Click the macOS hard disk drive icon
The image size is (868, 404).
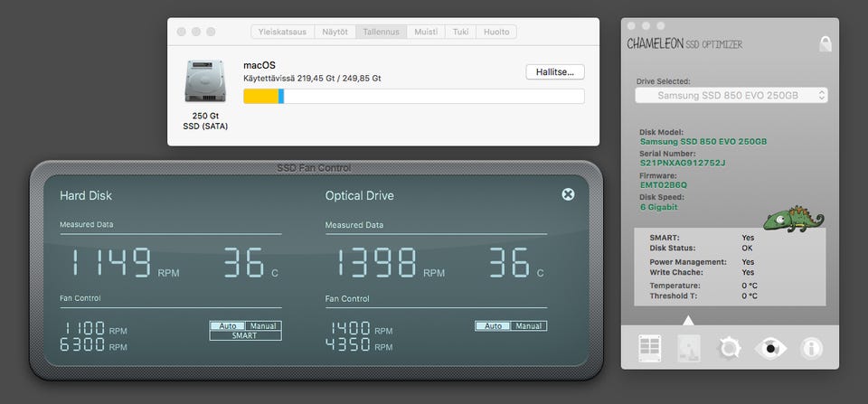point(205,81)
